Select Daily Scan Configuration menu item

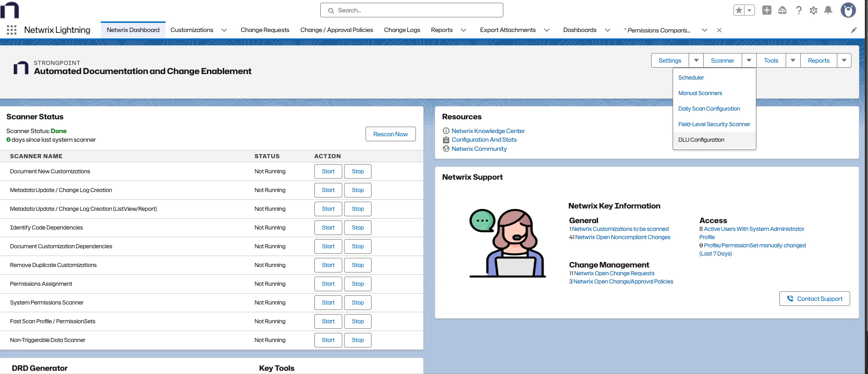(x=714, y=109)
